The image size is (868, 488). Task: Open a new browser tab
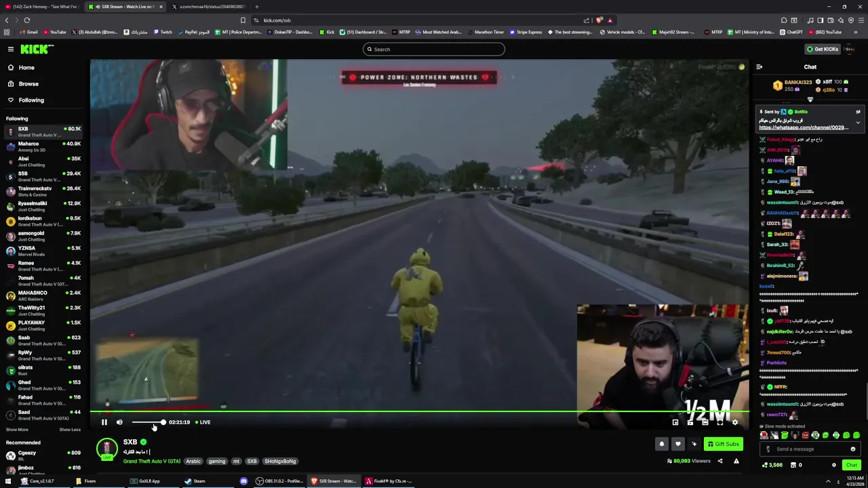point(256,6)
